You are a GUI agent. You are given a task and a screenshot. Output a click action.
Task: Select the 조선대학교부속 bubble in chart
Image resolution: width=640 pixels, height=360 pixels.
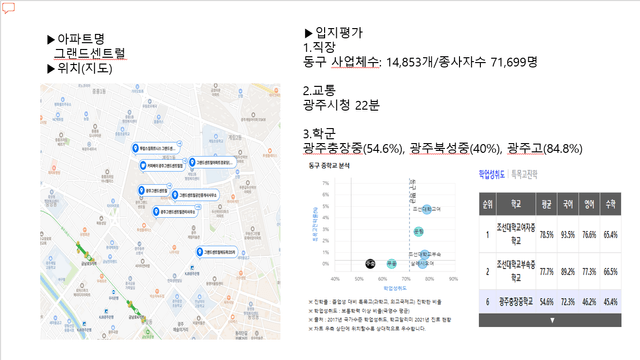tap(424, 255)
